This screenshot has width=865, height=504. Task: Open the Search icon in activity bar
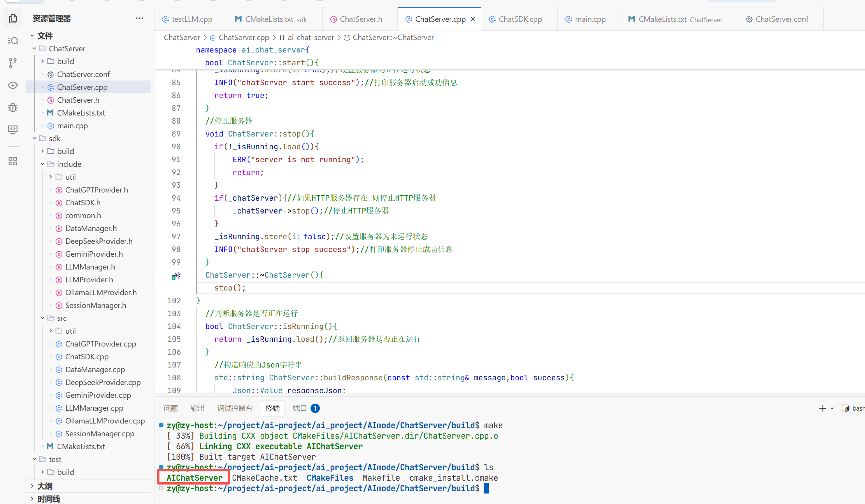tap(13, 41)
